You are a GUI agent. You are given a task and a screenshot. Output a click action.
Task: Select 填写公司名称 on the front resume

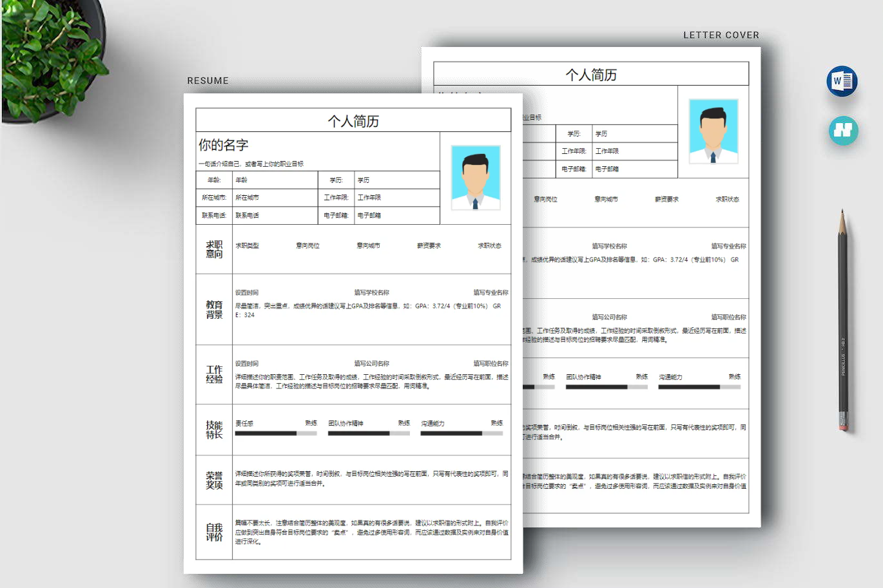pyautogui.click(x=371, y=363)
